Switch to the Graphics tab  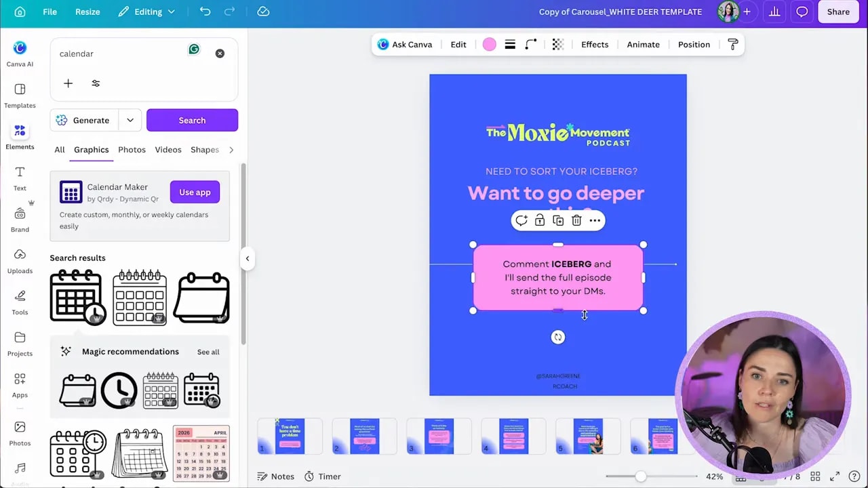pyautogui.click(x=91, y=150)
